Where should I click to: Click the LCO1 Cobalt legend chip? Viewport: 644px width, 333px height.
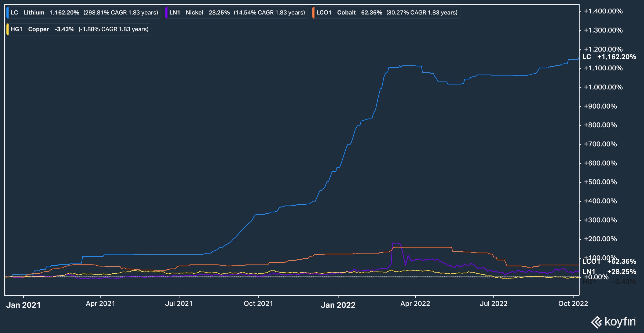(x=386, y=13)
